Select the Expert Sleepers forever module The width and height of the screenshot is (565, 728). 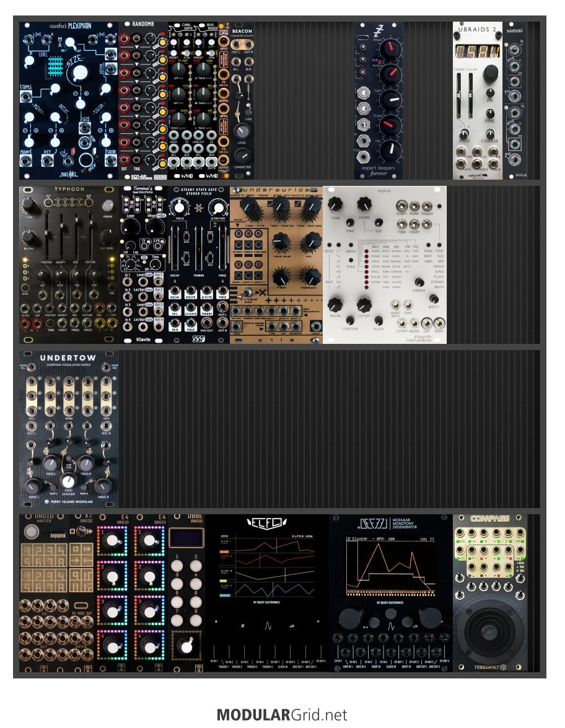pos(379,100)
